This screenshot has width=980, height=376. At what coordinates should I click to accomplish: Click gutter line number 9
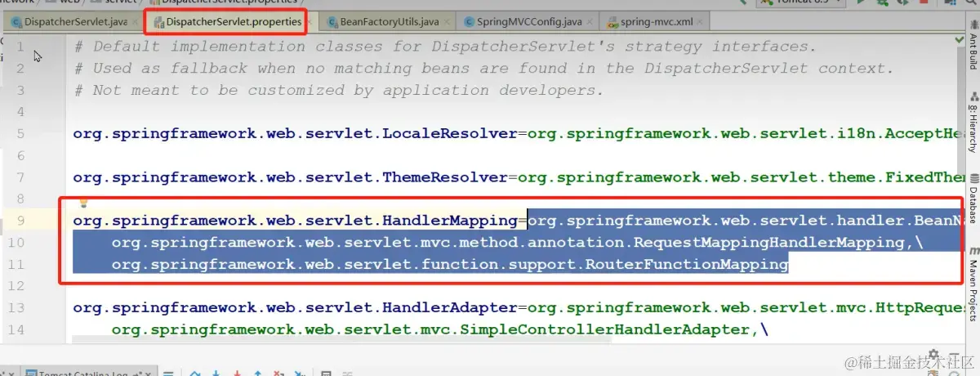[x=20, y=221]
